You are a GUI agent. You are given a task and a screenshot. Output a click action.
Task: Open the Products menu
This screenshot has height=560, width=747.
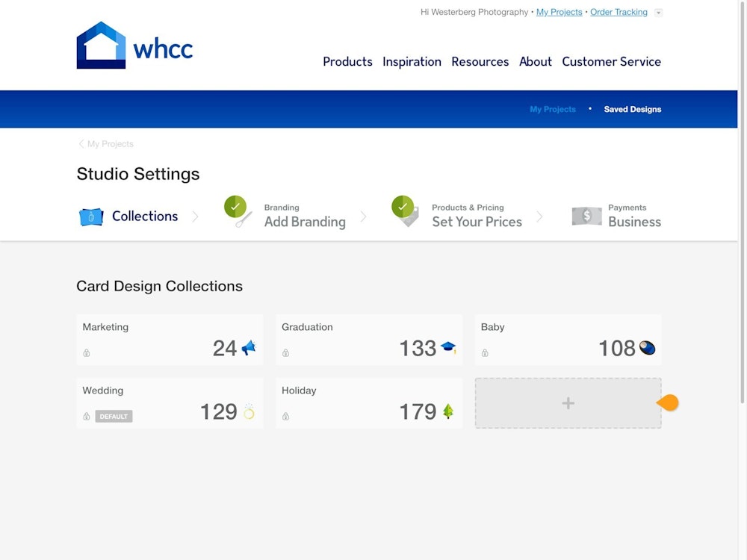click(347, 62)
